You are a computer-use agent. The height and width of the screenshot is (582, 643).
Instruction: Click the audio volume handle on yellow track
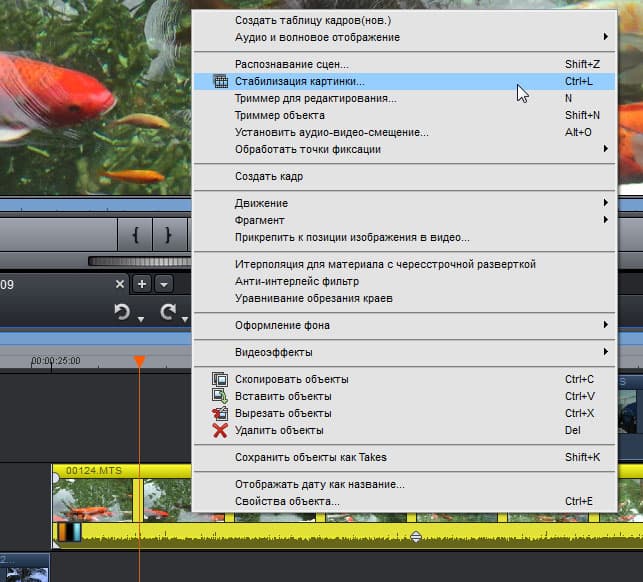(416, 536)
